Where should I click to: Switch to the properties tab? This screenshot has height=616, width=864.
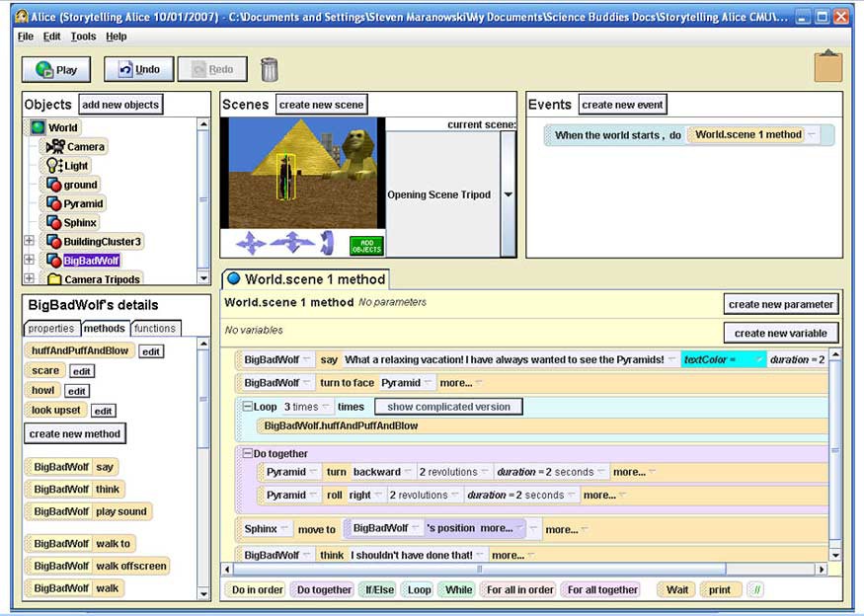[x=50, y=329]
